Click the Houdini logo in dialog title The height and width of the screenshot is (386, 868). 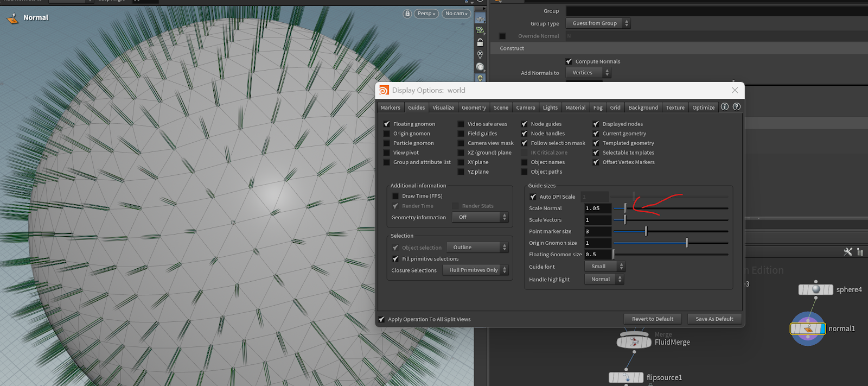tap(384, 91)
